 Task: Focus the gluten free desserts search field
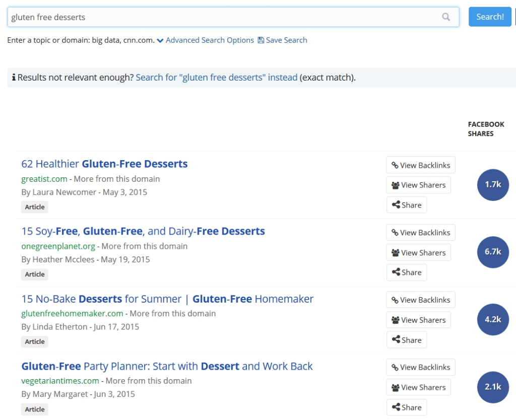click(233, 17)
